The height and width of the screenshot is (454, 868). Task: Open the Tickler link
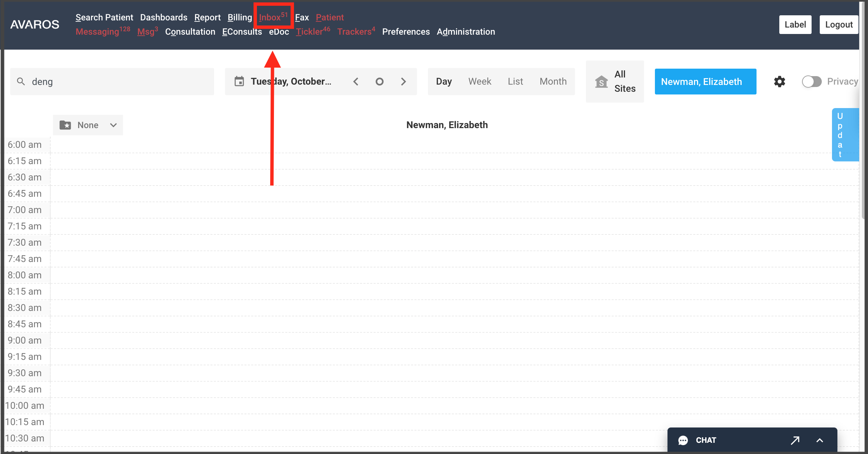point(313,31)
